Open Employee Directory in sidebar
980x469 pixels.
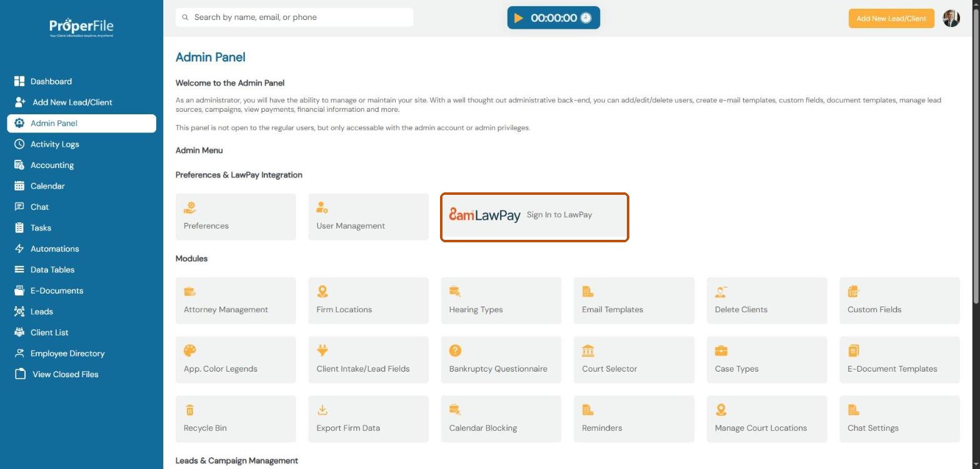point(81,353)
